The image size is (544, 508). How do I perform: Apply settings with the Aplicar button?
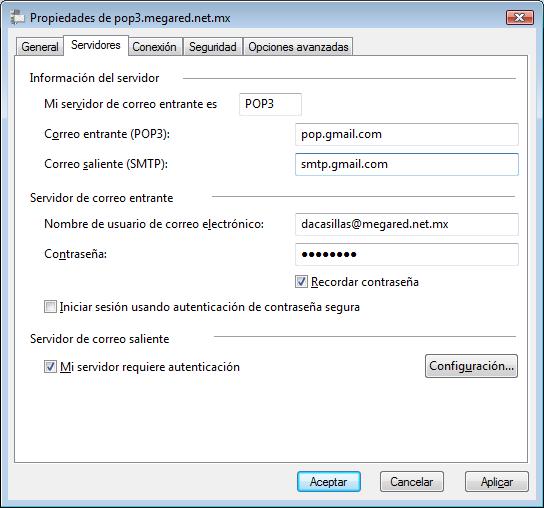pyautogui.click(x=496, y=482)
